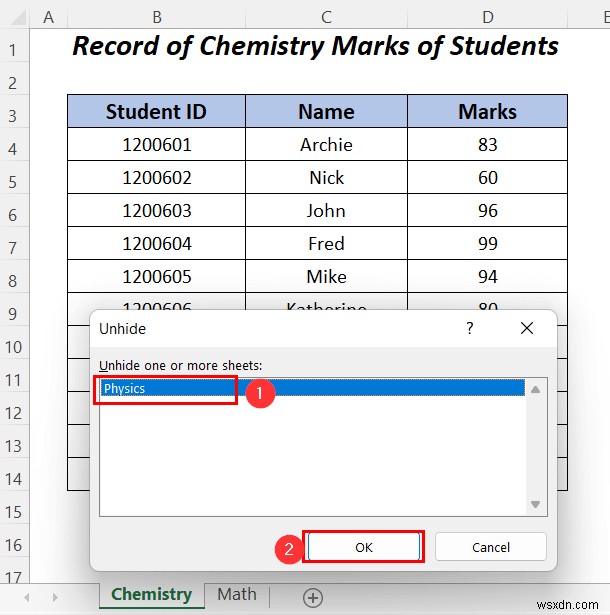Select column D header
The width and height of the screenshot is (610, 615).
488,17
